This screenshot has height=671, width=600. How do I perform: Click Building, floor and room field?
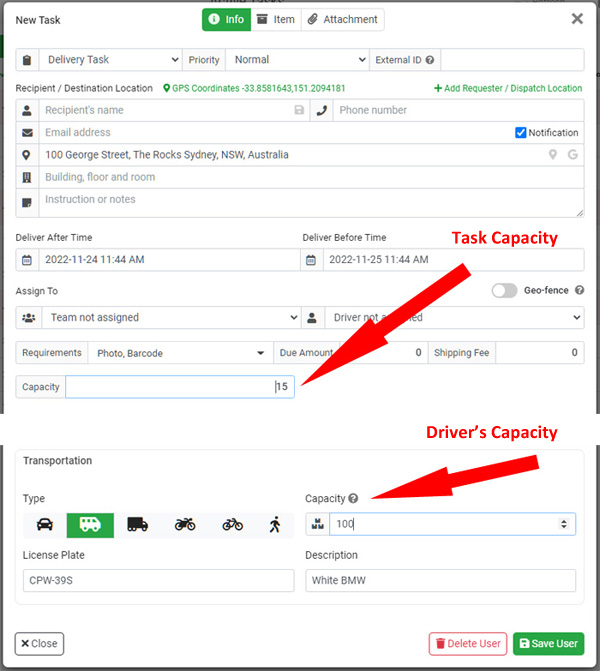(311, 177)
